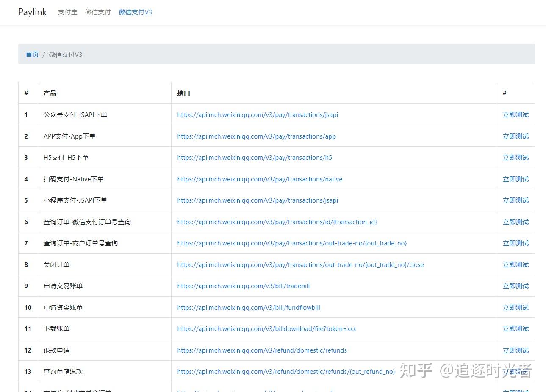Open the JSAPI下单 transactions API link

[x=257, y=114]
